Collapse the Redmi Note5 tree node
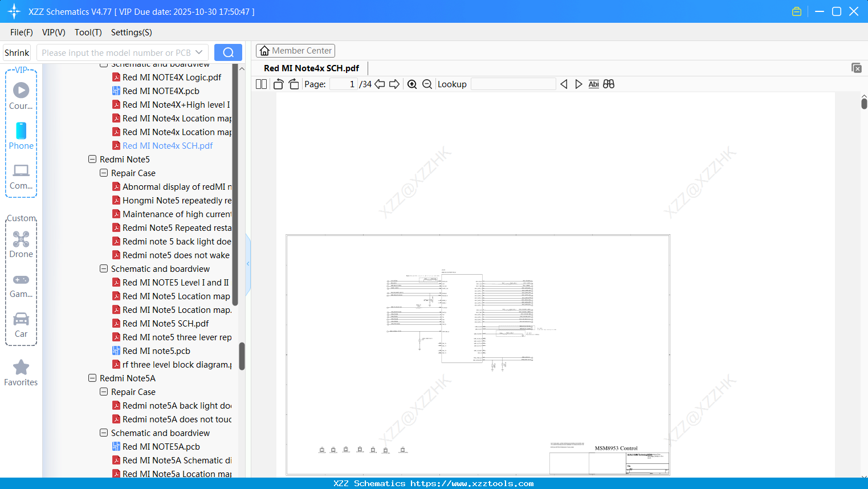 92,160
